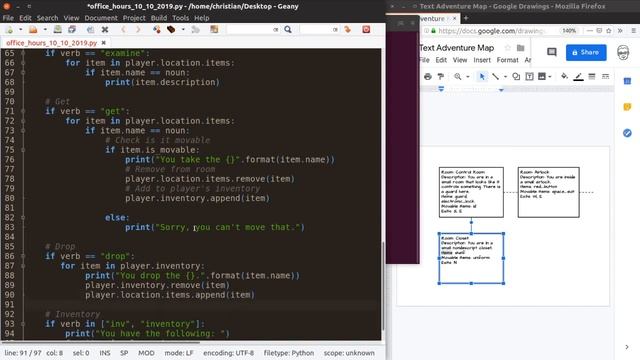Choose the Select arrow tool in Drawings
The image size is (640, 360).
(482, 77)
